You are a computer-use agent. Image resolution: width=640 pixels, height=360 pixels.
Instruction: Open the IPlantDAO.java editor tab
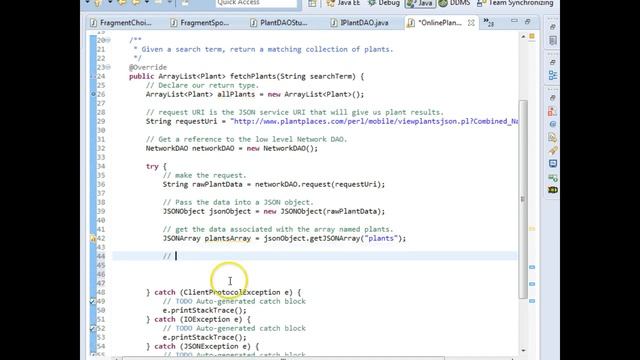360,23
